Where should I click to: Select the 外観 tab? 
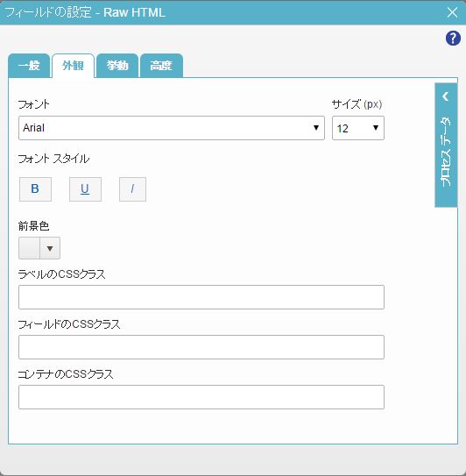[x=73, y=66]
